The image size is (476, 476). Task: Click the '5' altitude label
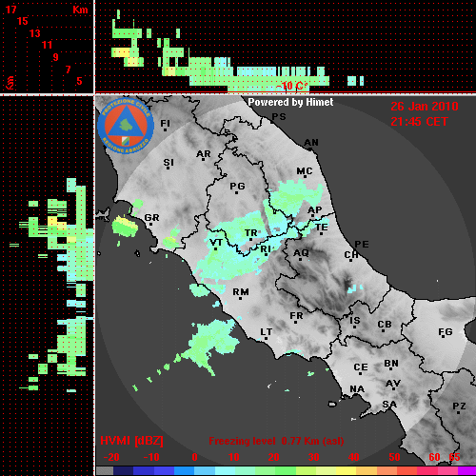point(79,81)
